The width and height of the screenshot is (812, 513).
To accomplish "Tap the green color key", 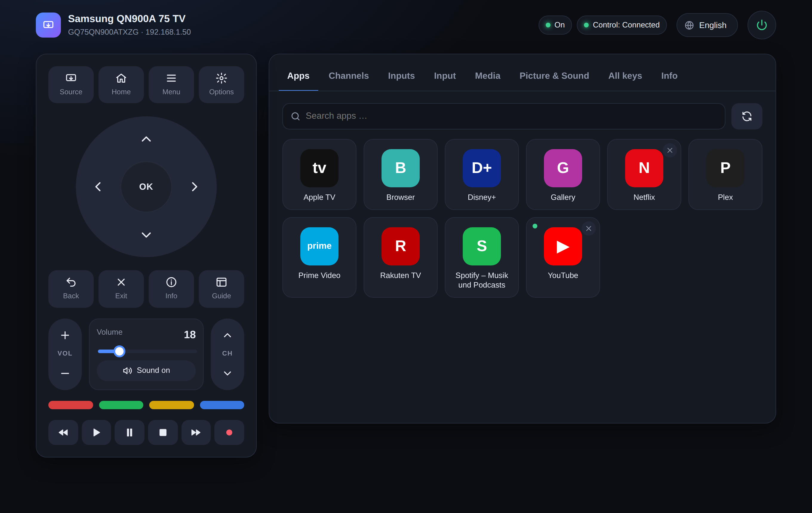I will [121, 405].
